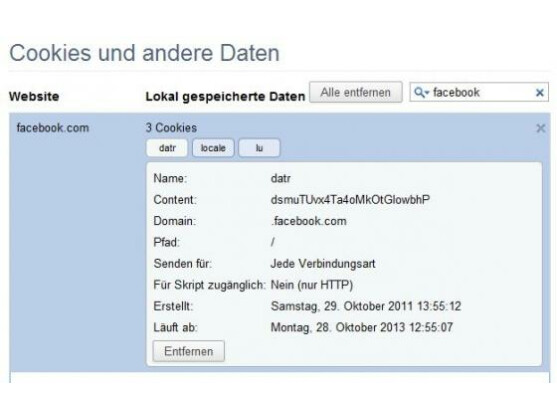The width and height of the screenshot is (557, 418).
Task: Clear the facebook search field with the X
Action: pos(540,93)
